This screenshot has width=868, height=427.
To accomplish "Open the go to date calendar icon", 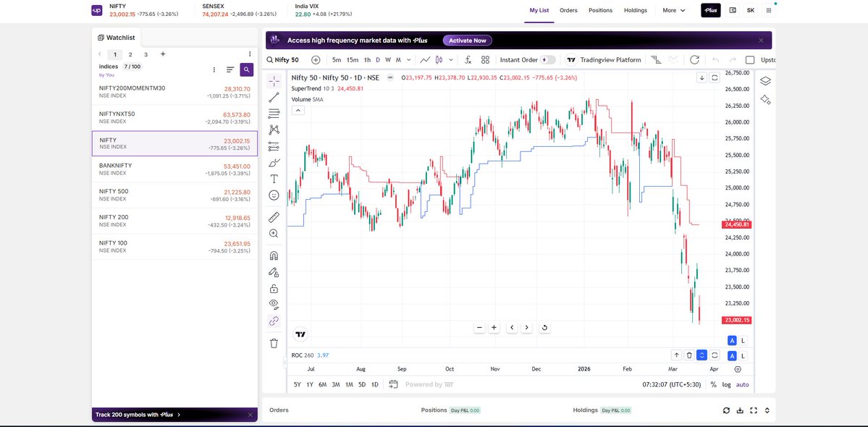I will [394, 384].
